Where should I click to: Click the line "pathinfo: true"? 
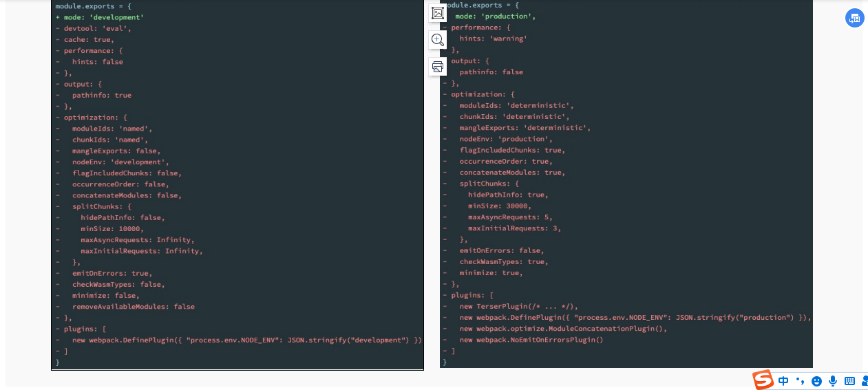102,95
